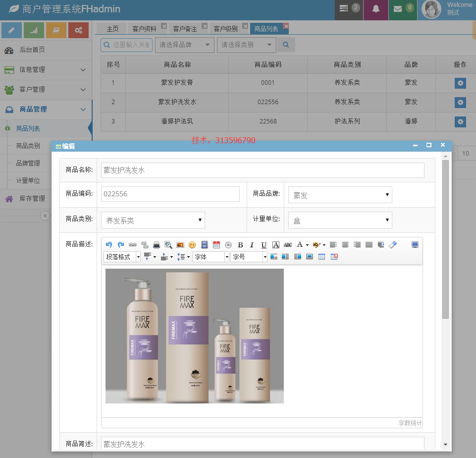This screenshot has height=458, width=476.
Task: Expand 客户管理 sidebar menu
Action: point(46,90)
